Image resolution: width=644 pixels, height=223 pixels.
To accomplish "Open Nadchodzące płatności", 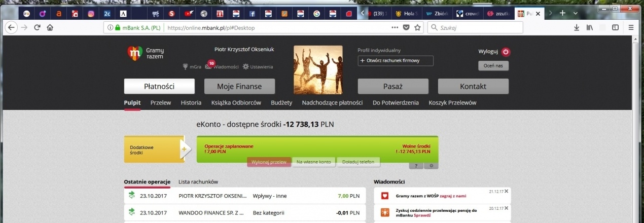I will pyautogui.click(x=332, y=103).
